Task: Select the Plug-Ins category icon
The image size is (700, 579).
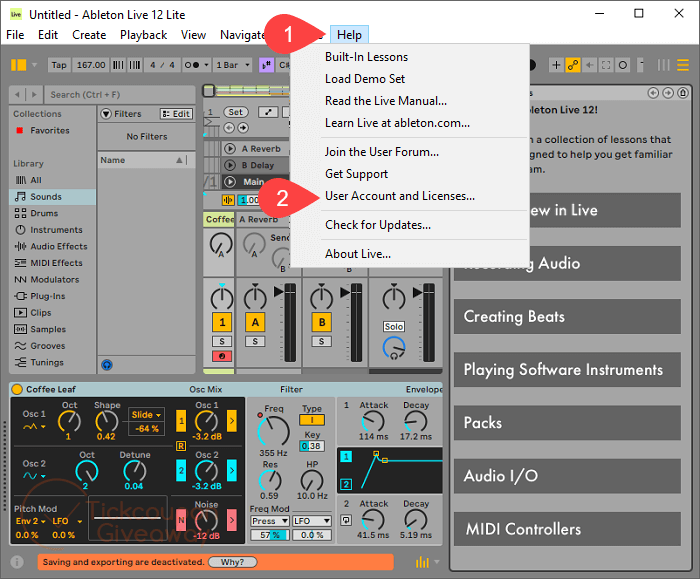Action: pos(21,296)
